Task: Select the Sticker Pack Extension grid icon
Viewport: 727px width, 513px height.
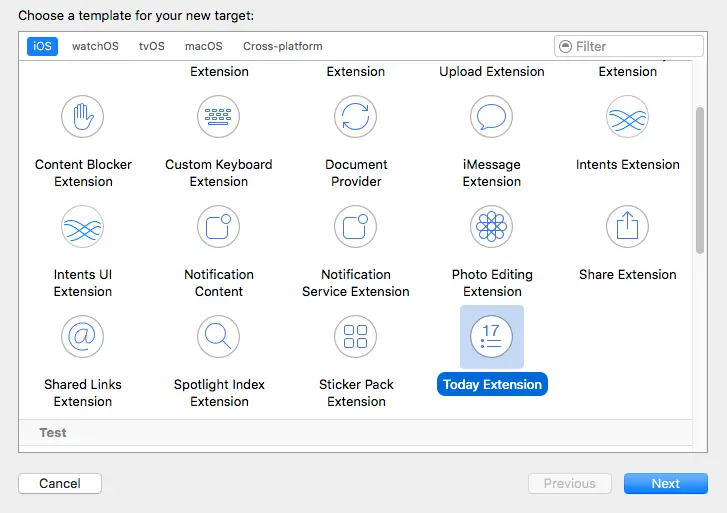Action: pos(356,336)
